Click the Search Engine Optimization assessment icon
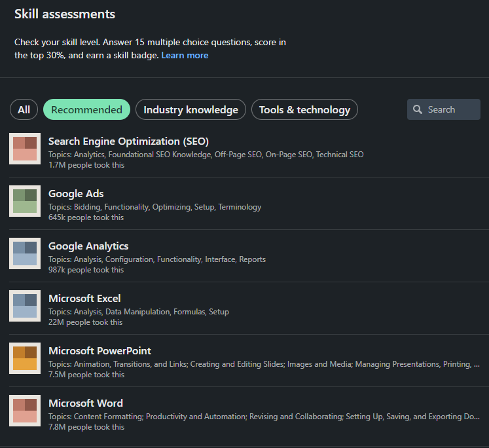Image resolution: width=489 pixels, height=448 pixels. click(x=25, y=149)
